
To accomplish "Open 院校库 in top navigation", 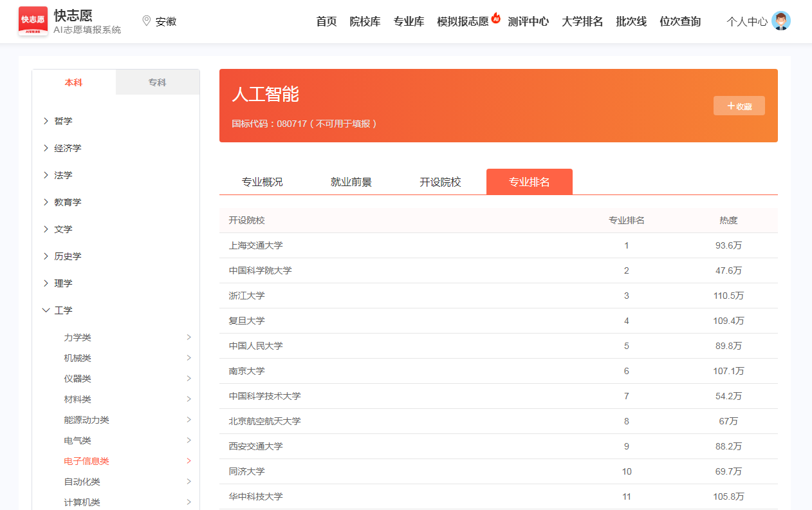I will coord(365,21).
